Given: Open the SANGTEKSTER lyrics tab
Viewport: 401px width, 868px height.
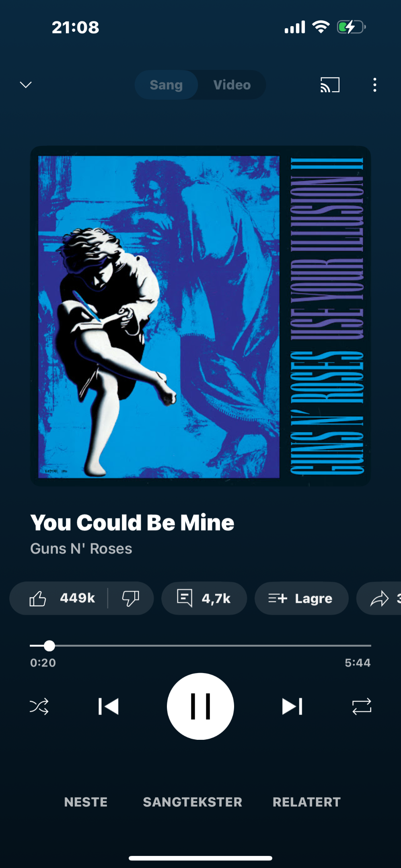Looking at the screenshot, I should tap(193, 802).
